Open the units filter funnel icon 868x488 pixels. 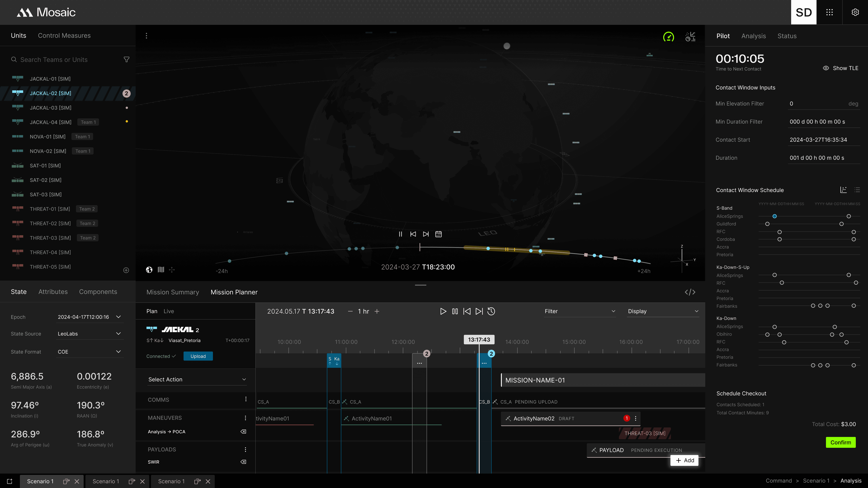point(126,60)
